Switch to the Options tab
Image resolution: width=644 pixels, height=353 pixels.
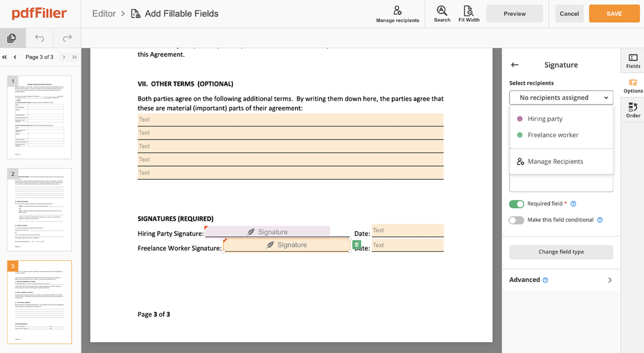click(x=633, y=86)
